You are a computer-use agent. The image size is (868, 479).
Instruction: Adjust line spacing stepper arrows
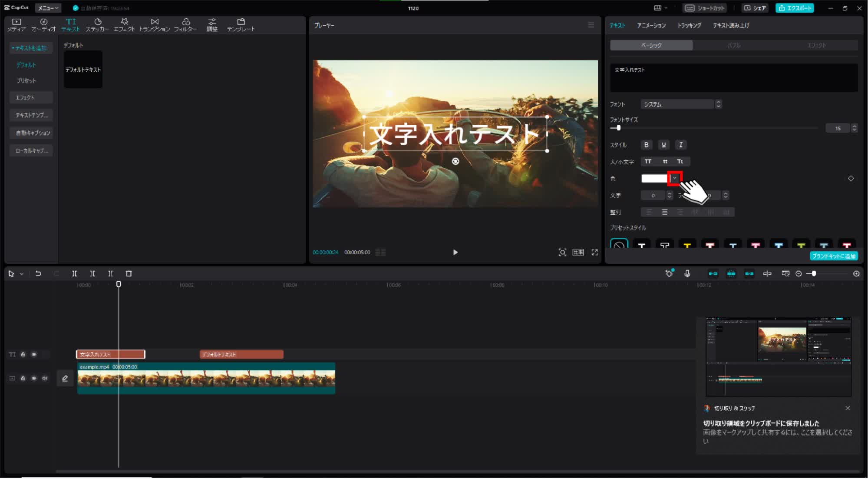(x=725, y=196)
